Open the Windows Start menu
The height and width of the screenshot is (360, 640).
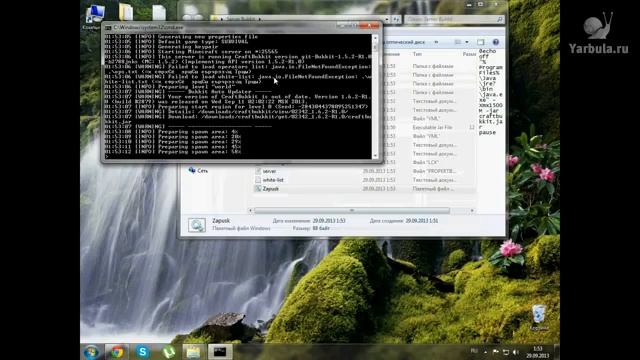pos(91,352)
